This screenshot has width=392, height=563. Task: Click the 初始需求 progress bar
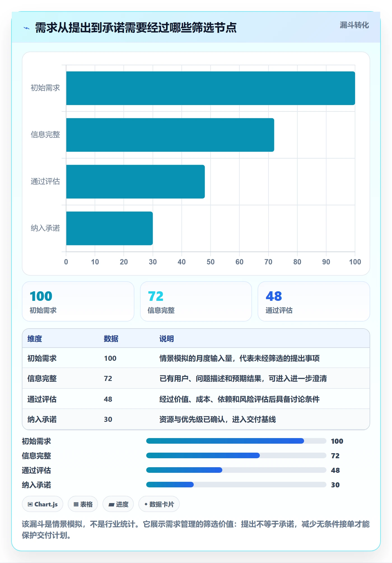236,441
